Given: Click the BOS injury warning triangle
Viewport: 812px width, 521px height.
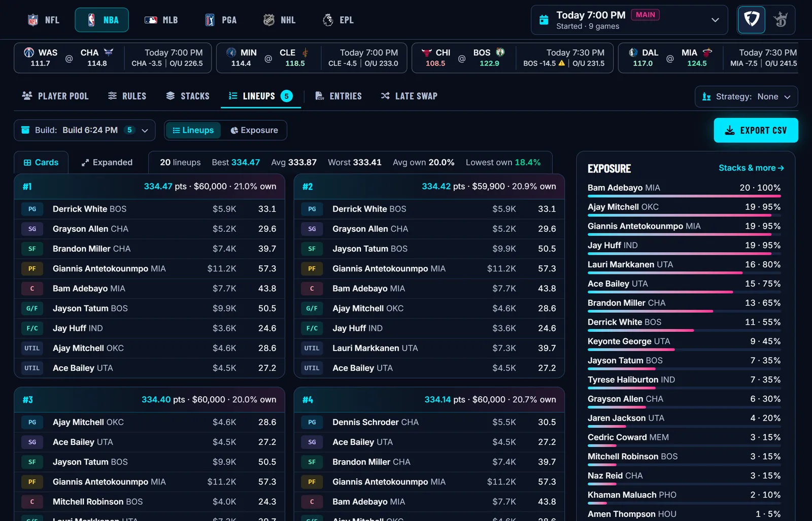Looking at the screenshot, I should coord(562,63).
